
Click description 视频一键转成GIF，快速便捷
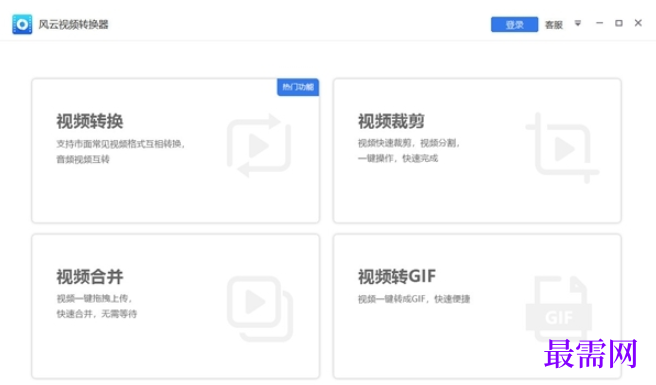414,299
